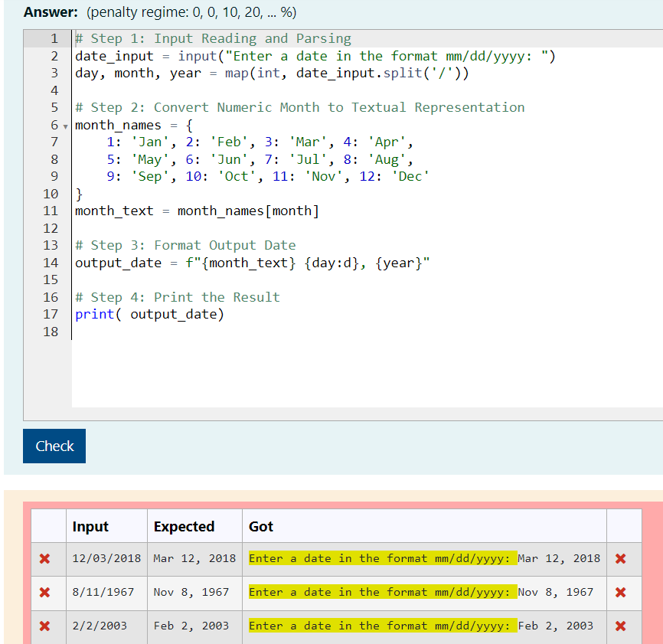Click line number 18 in the gutter
663x644 pixels.
coord(51,332)
